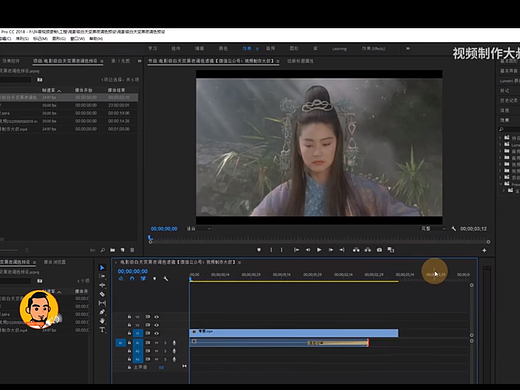Step back one frame
The image size is (520, 390).
[308, 250]
